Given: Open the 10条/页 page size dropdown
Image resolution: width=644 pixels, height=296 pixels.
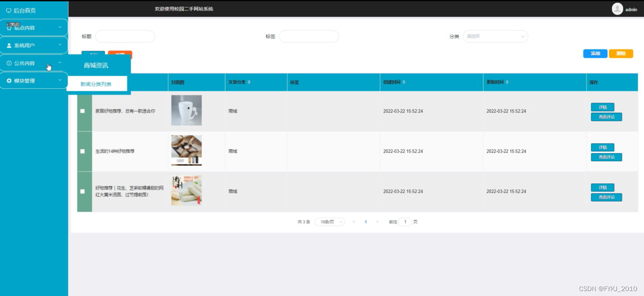Looking at the screenshot, I should coord(330,222).
